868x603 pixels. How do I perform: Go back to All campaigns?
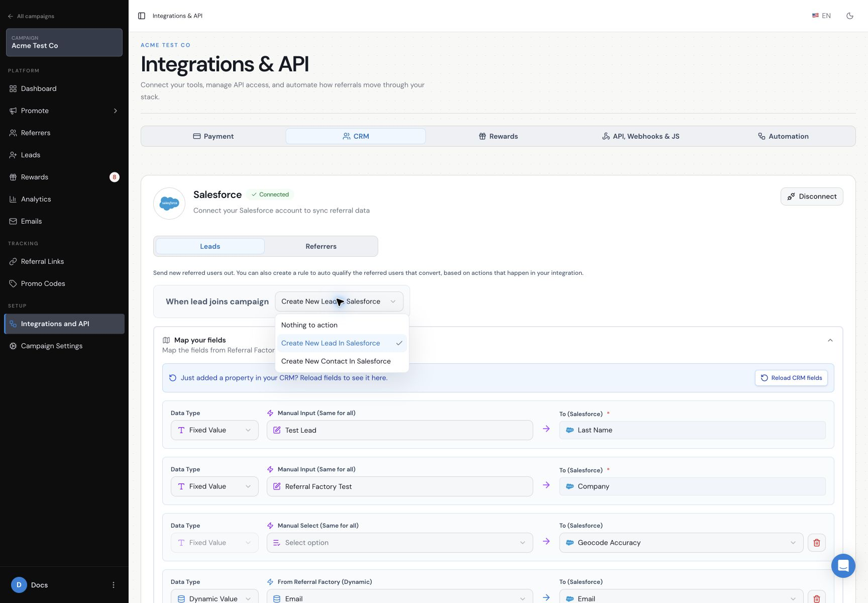[x=31, y=16]
